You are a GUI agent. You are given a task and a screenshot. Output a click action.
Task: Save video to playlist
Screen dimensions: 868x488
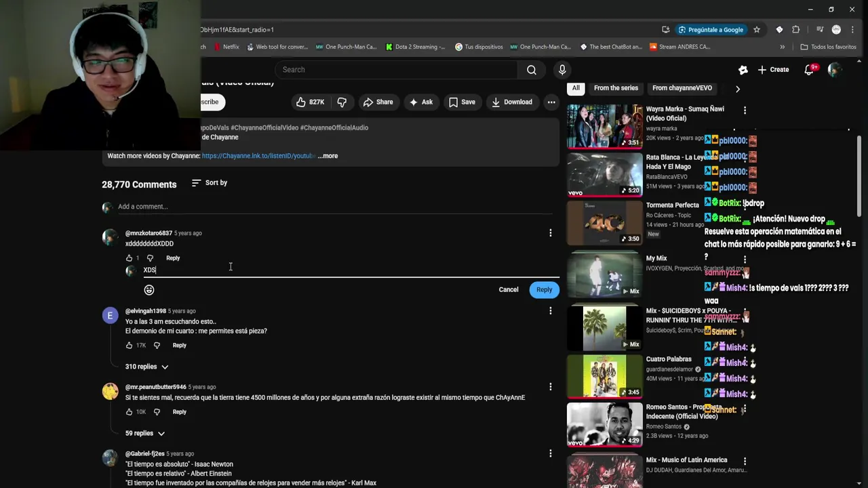(462, 102)
